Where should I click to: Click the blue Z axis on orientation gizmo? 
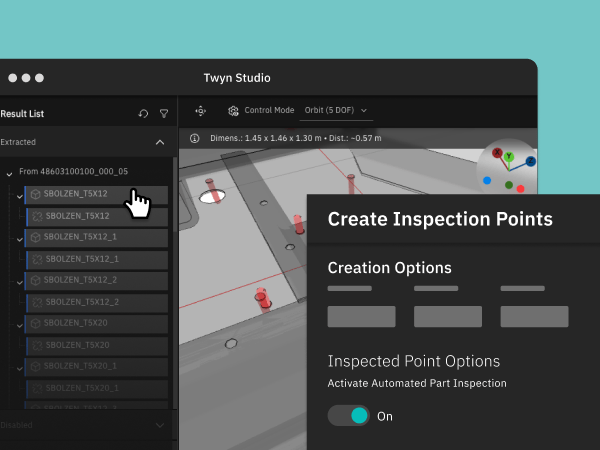(x=530, y=161)
